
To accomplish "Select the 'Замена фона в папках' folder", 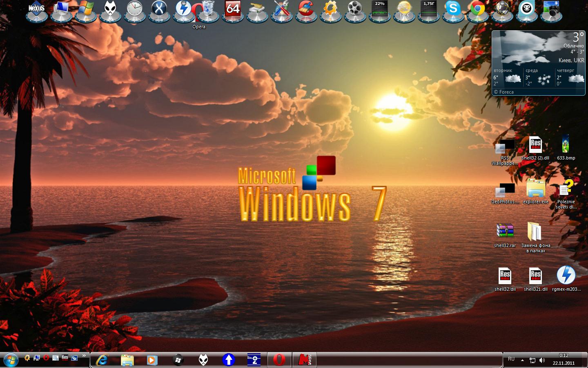I will [536, 238].
